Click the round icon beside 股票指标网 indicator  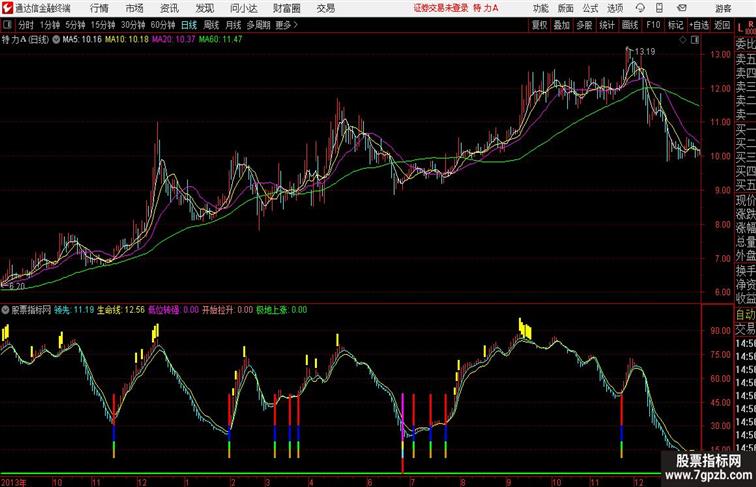coord(5,310)
